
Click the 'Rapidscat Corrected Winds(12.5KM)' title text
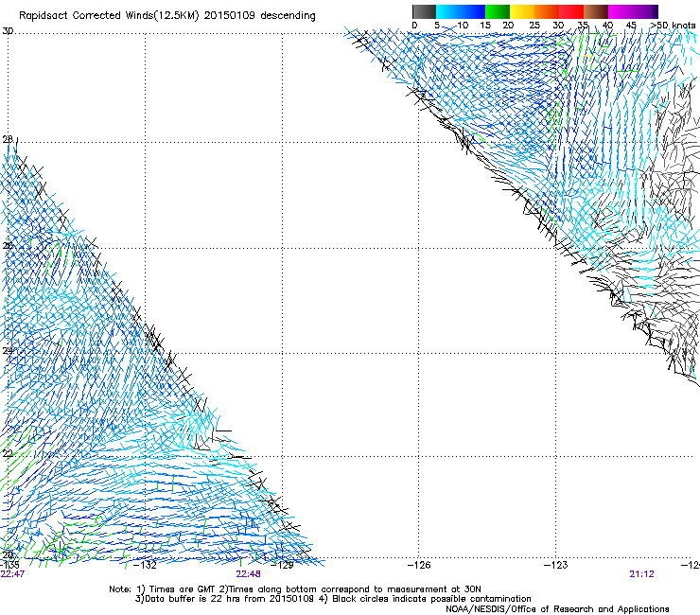tap(109, 16)
